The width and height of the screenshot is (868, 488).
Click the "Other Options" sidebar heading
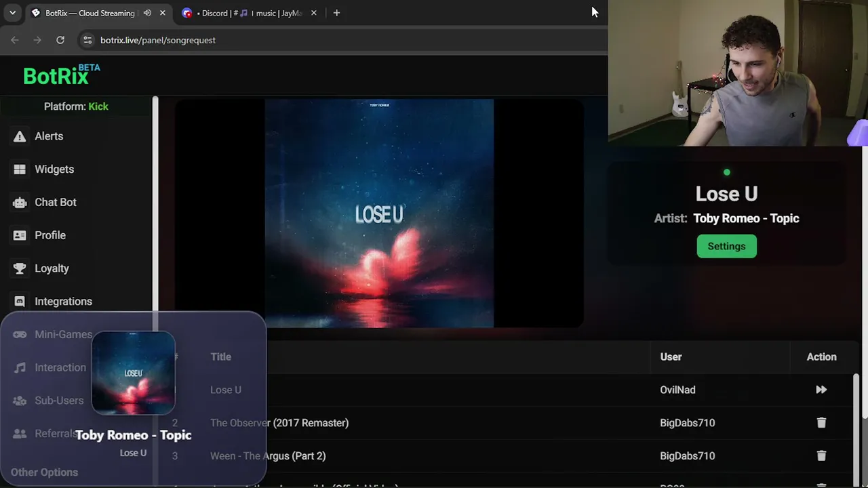click(x=44, y=472)
